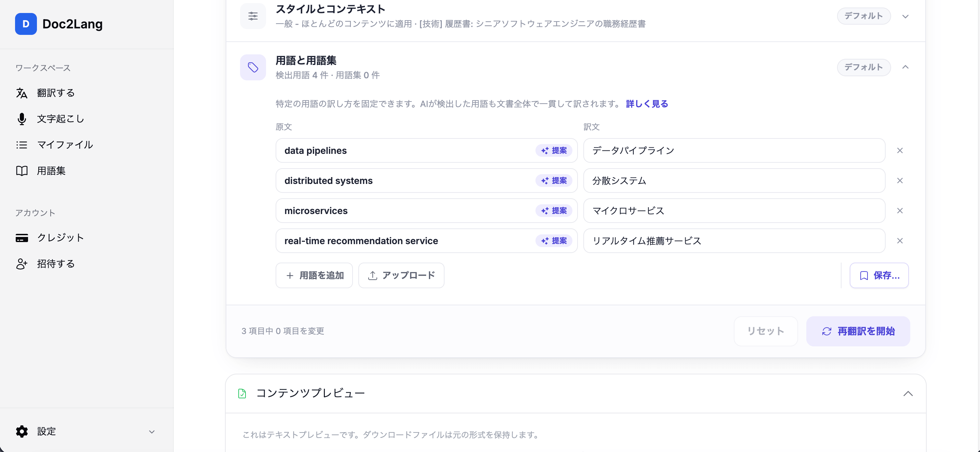
Task: Click the add-person icon beside 招待する
Action: [22, 264]
